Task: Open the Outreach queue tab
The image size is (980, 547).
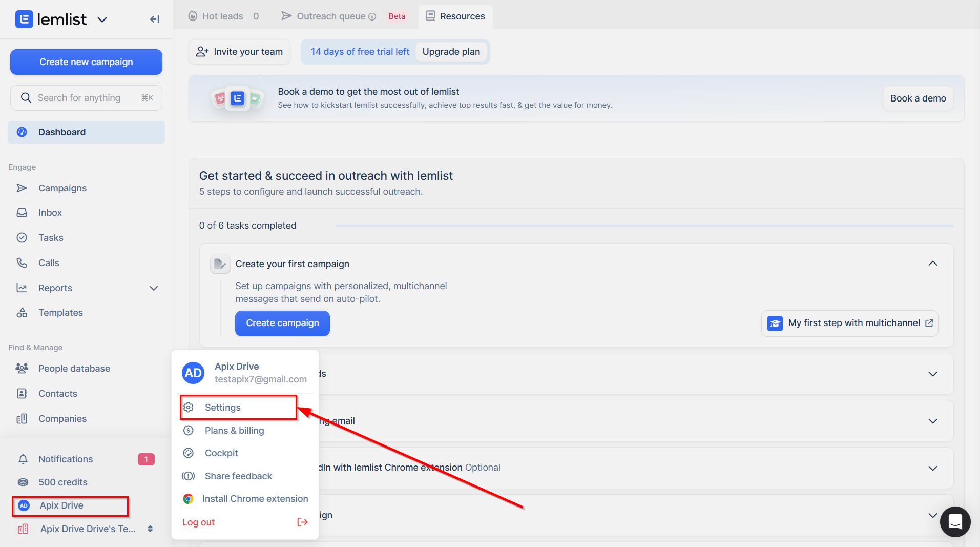Action: click(x=328, y=16)
